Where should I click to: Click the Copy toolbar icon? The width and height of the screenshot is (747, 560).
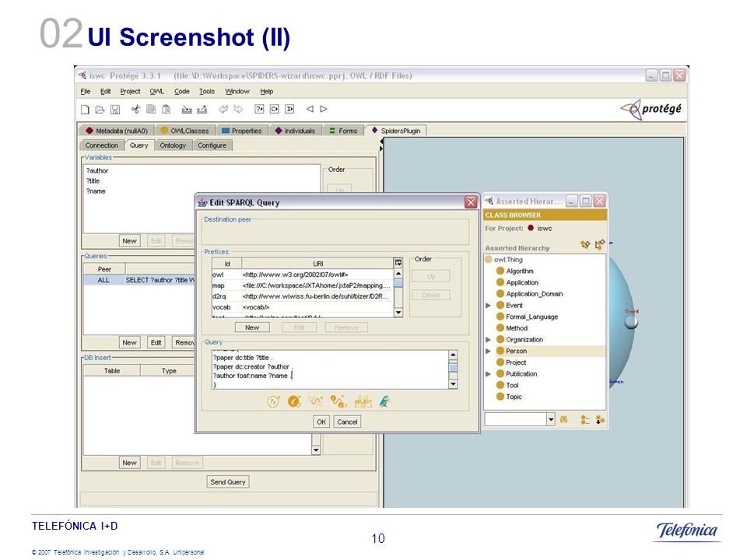click(x=150, y=110)
